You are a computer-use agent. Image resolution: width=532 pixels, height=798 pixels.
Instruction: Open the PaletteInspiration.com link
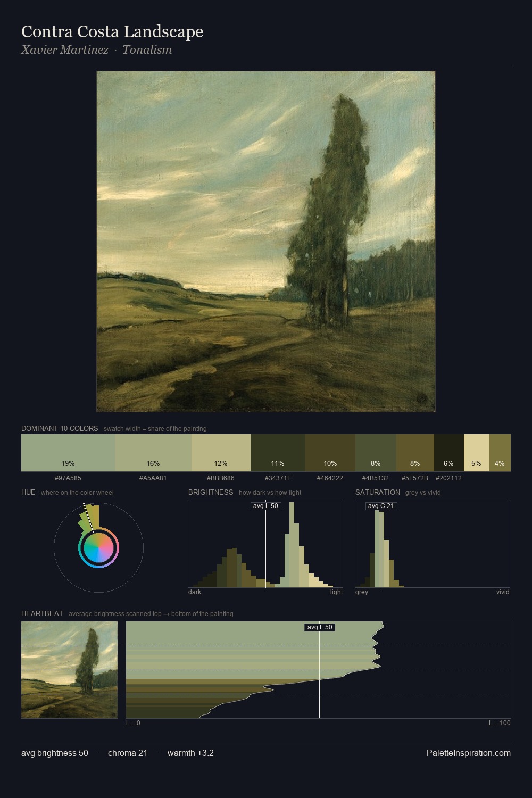pyautogui.click(x=469, y=753)
